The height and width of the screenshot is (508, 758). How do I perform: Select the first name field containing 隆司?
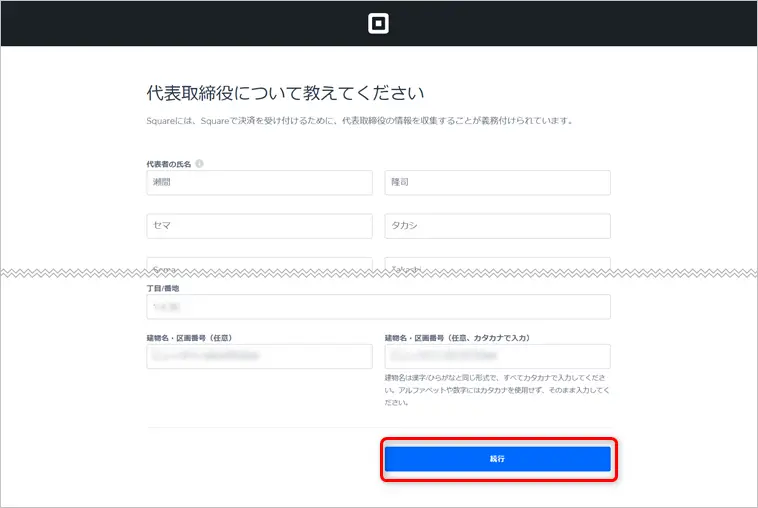coord(497,183)
